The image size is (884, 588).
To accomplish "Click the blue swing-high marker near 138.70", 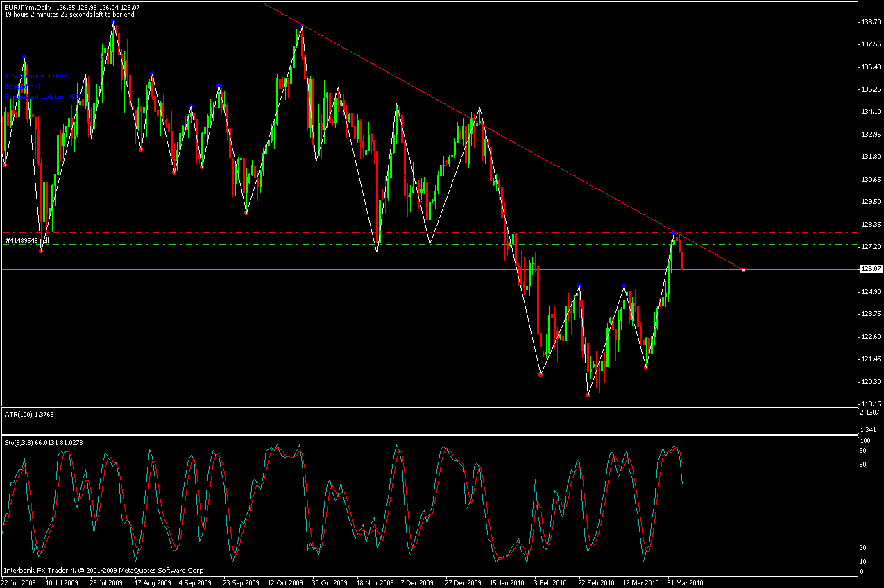I will coord(113,22).
